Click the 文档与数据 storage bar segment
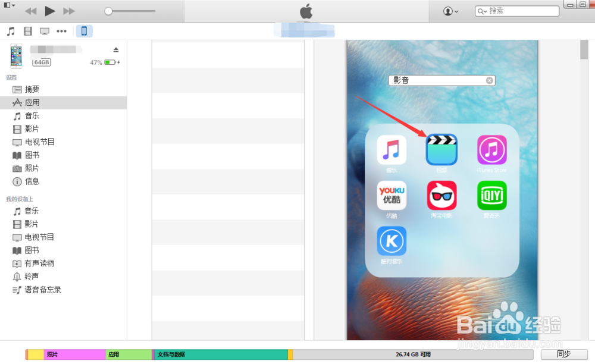The image size is (595, 364). (x=221, y=354)
